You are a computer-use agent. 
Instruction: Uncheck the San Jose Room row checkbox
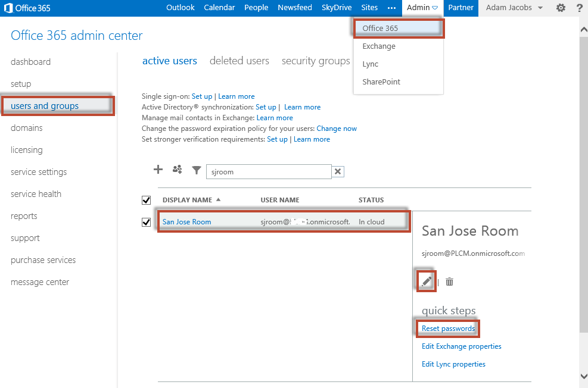[x=146, y=222]
